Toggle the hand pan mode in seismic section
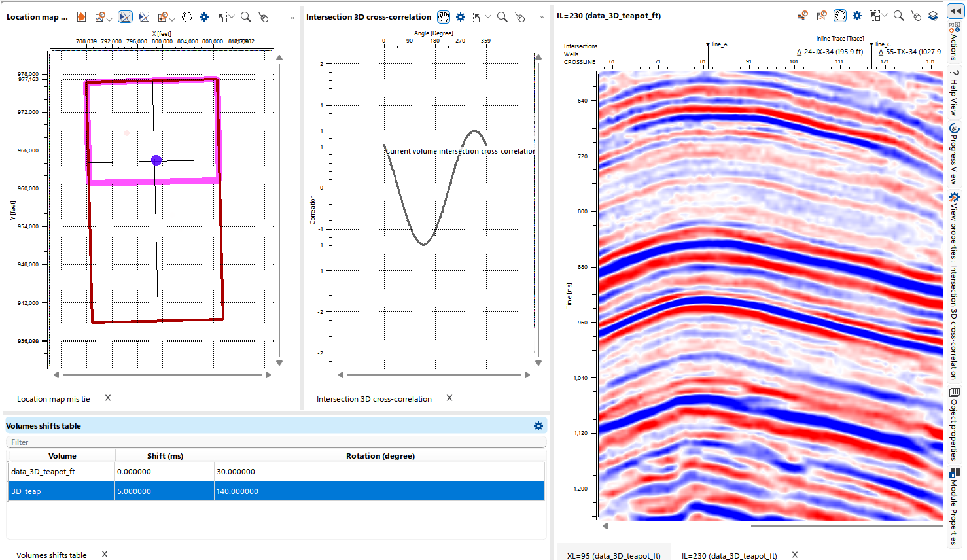967x560 pixels. coord(840,16)
